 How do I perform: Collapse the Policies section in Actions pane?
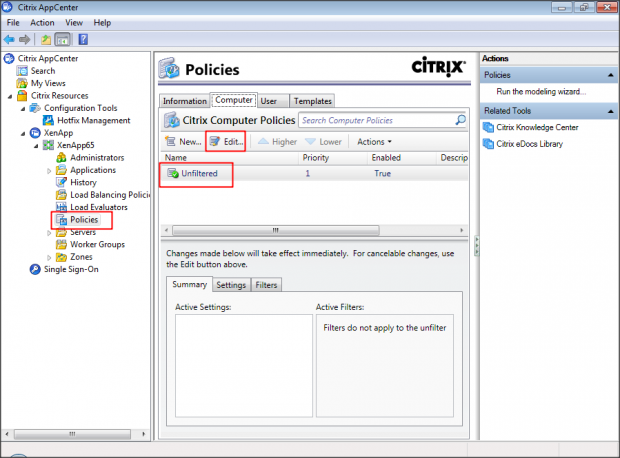[x=611, y=75]
